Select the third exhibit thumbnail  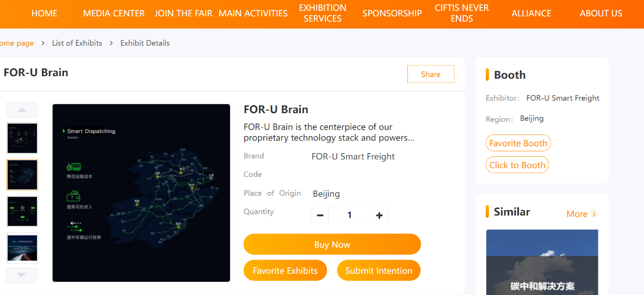(22, 211)
